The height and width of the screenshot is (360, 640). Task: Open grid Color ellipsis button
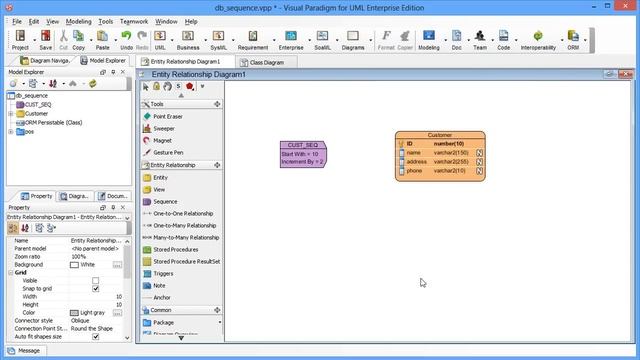[x=117, y=313]
